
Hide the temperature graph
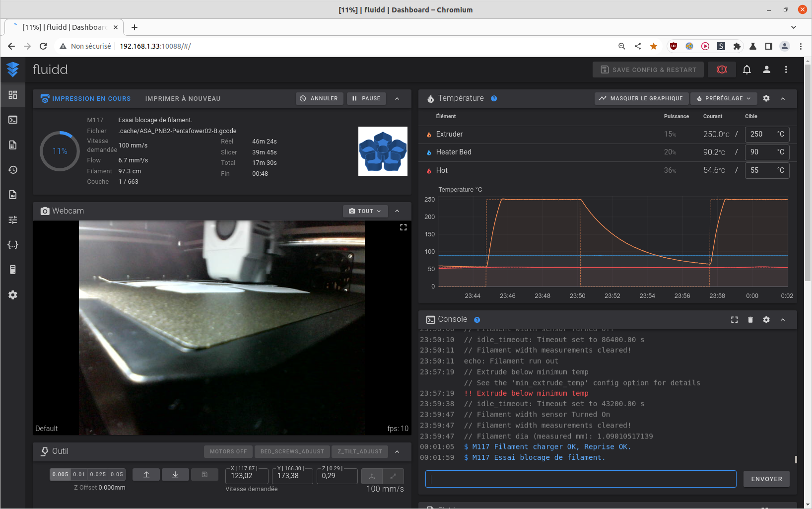pyautogui.click(x=641, y=98)
